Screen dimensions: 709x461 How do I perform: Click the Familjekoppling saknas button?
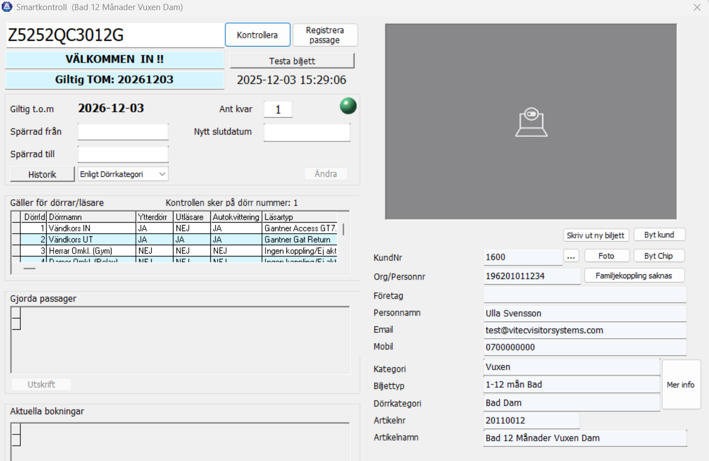(633, 276)
